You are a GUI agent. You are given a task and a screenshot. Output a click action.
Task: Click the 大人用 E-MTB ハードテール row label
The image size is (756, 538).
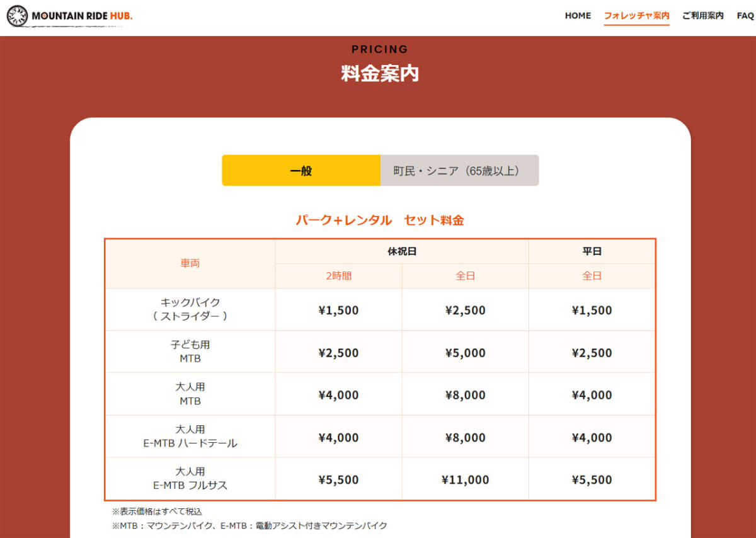click(x=190, y=436)
